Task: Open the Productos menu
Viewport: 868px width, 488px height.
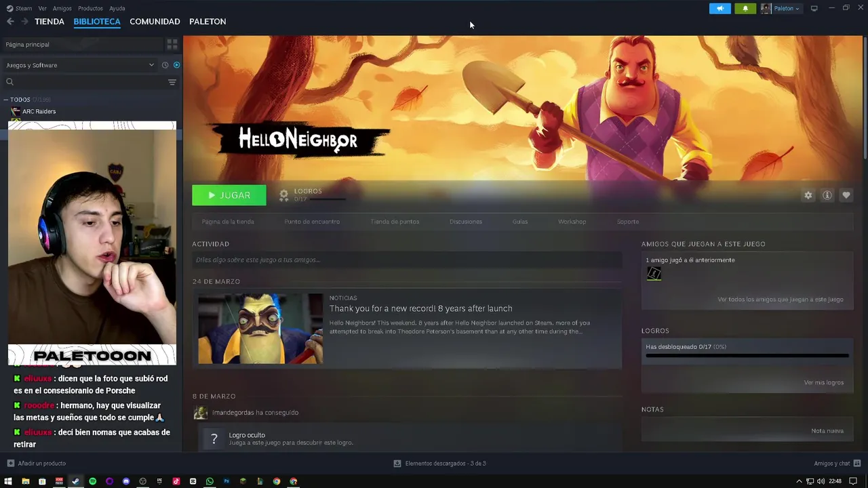Action: [90, 8]
